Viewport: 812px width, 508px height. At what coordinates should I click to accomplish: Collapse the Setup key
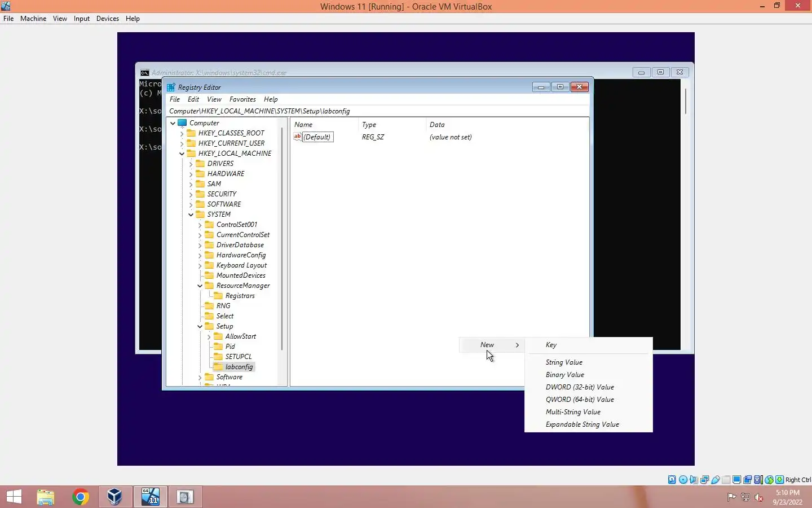pyautogui.click(x=200, y=326)
